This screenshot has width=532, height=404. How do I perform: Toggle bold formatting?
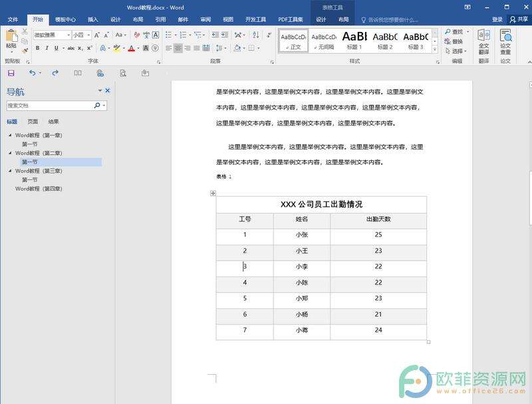pyautogui.click(x=37, y=48)
